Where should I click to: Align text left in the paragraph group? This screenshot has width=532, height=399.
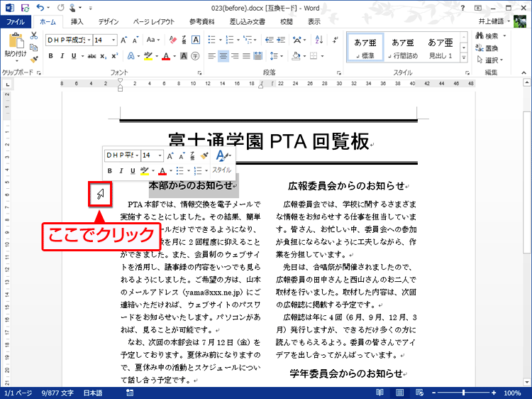211,56
